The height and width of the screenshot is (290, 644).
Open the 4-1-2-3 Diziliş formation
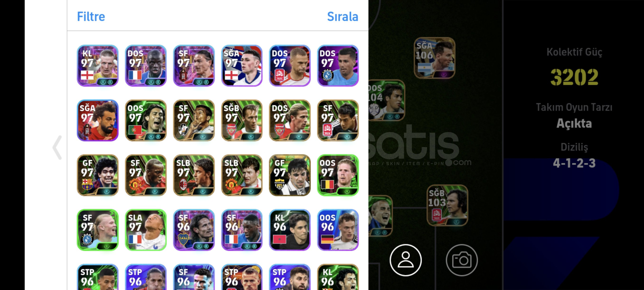574,163
